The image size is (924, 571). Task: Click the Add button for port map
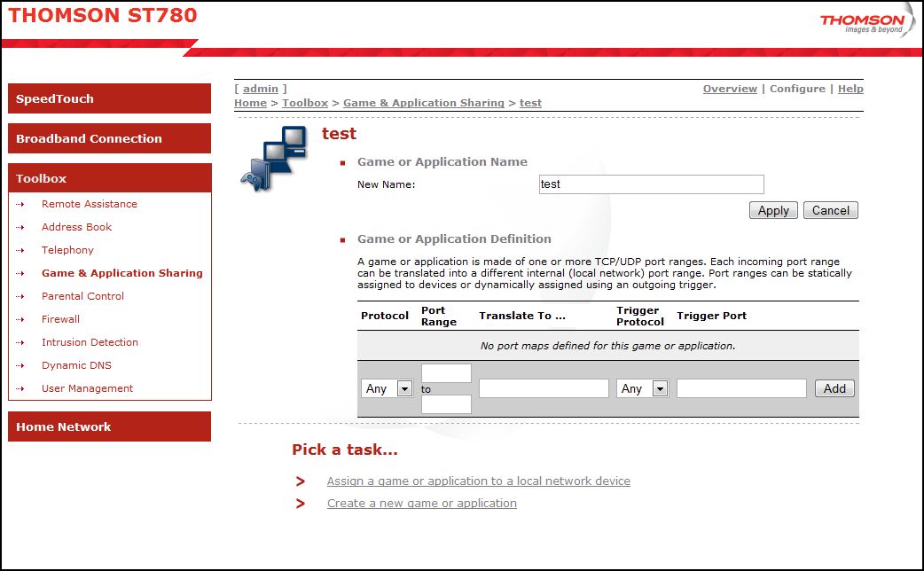(834, 389)
